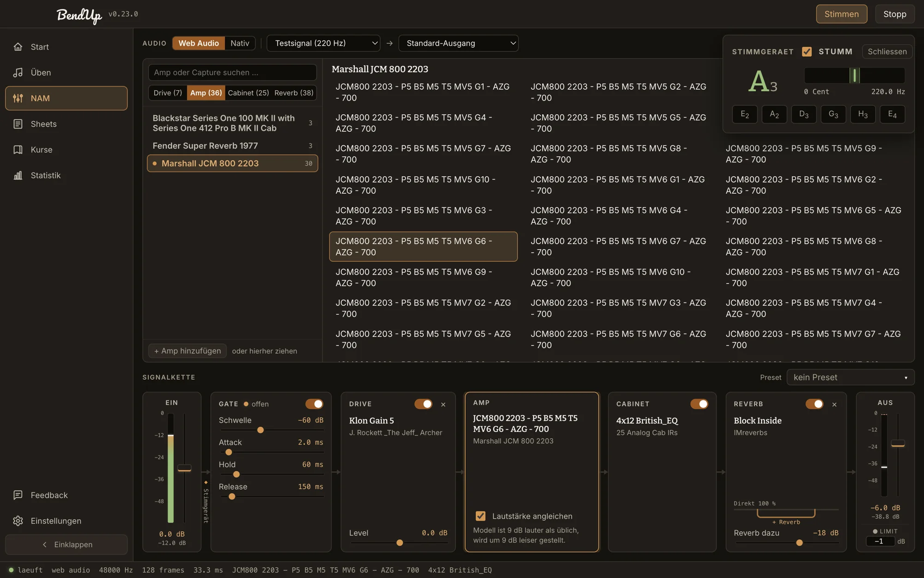Viewport: 924px width, 578px height.
Task: Switch to the Reverb (38) tab
Action: [x=294, y=93]
